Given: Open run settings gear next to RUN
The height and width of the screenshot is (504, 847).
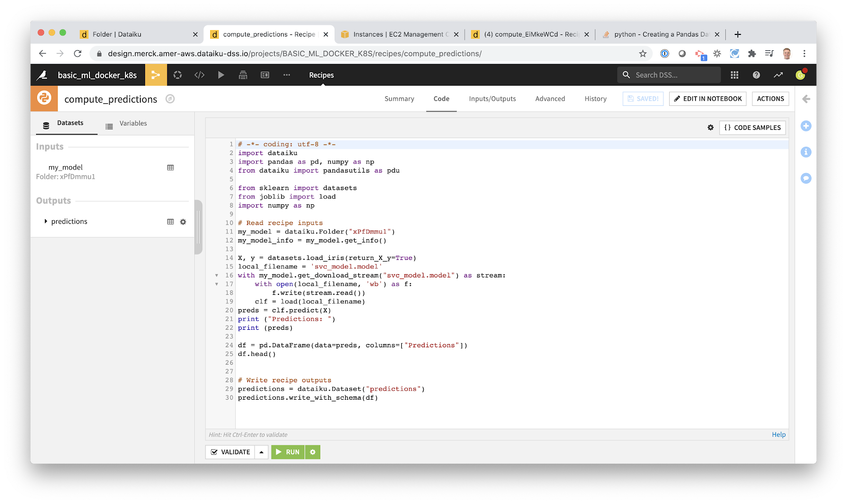Looking at the screenshot, I should point(313,452).
